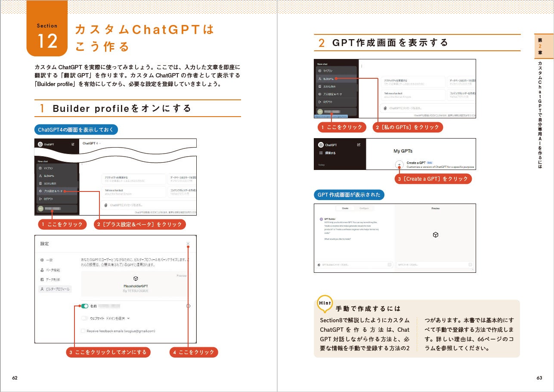554x392 pixels.
Task: Select ログアウト from the sidebar menu
Action: click(x=48, y=199)
